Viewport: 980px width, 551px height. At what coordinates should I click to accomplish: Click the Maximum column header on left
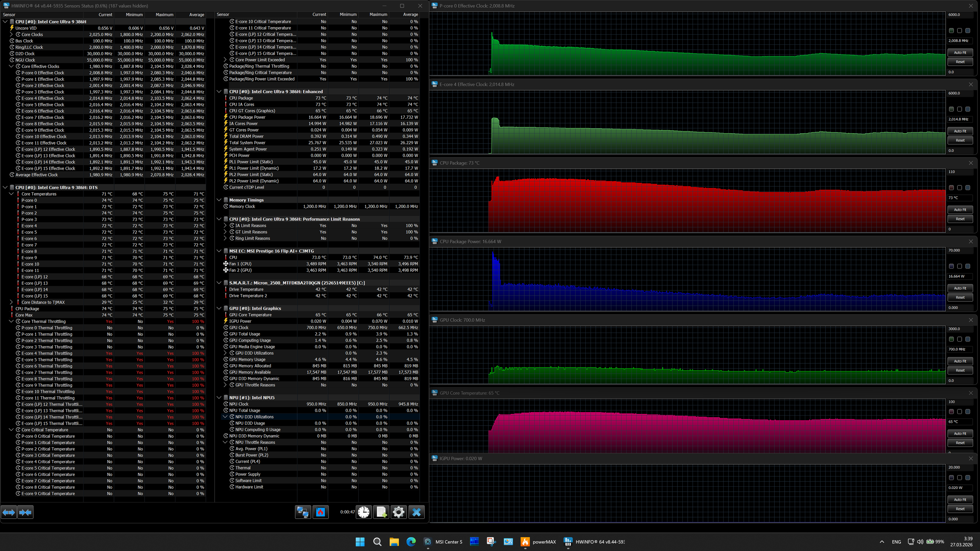(164, 14)
